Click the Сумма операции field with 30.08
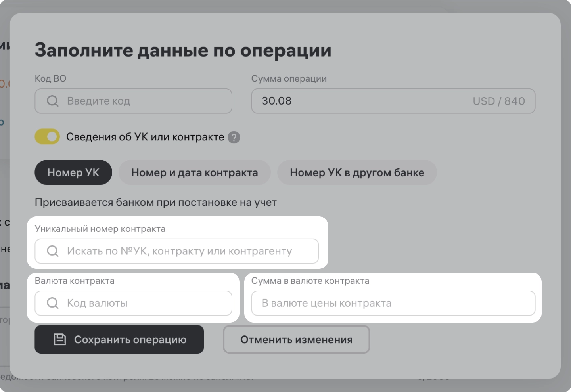Image resolution: width=571 pixels, height=392 pixels. 393,101
